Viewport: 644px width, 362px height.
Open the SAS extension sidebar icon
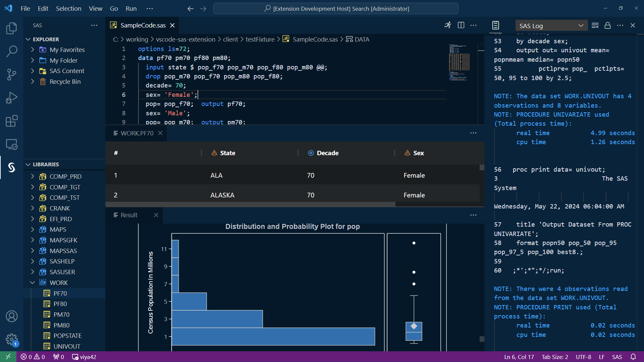click(x=11, y=167)
